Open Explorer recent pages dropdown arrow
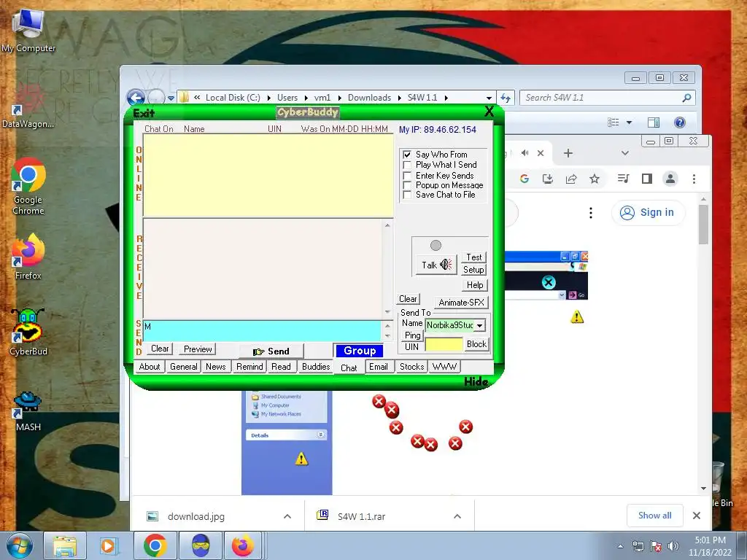The height and width of the screenshot is (560, 747). point(171,98)
